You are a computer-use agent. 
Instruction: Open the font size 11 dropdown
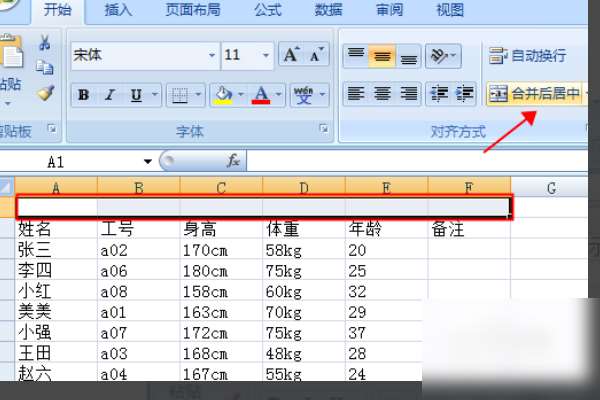(x=266, y=56)
